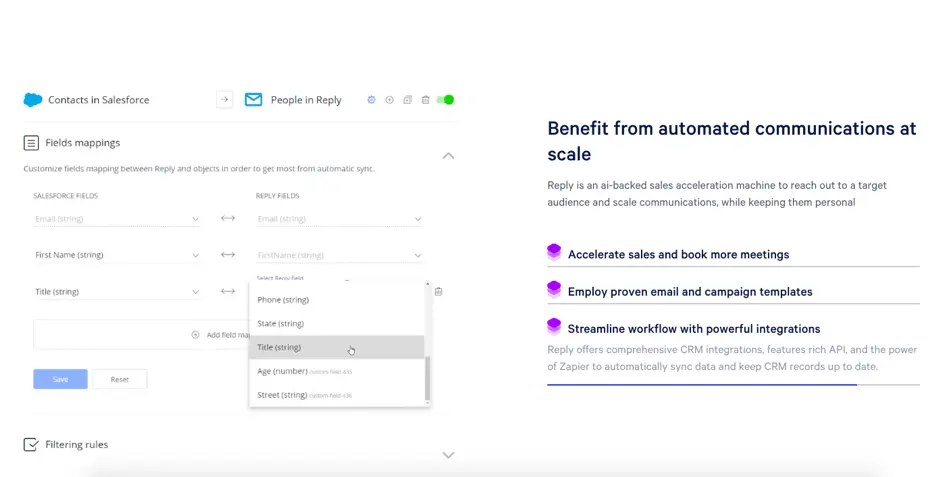Click bidirectional arrow in Email row
Image resolution: width=941 pixels, height=477 pixels.
pos(228,218)
